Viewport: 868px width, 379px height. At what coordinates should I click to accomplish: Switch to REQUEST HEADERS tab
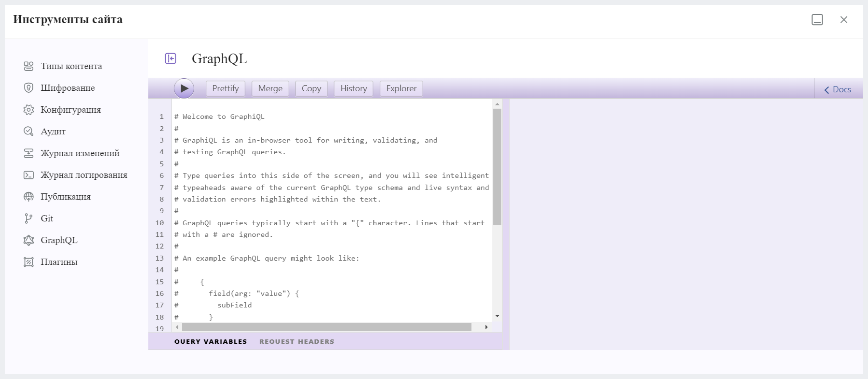[x=297, y=341]
